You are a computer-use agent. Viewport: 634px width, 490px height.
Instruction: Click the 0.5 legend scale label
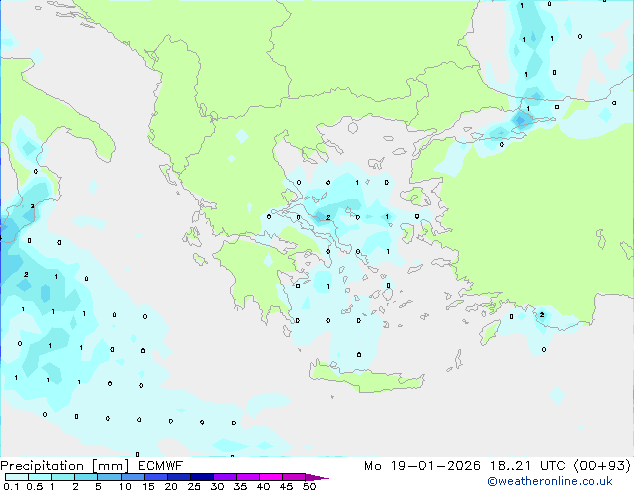coord(35,486)
